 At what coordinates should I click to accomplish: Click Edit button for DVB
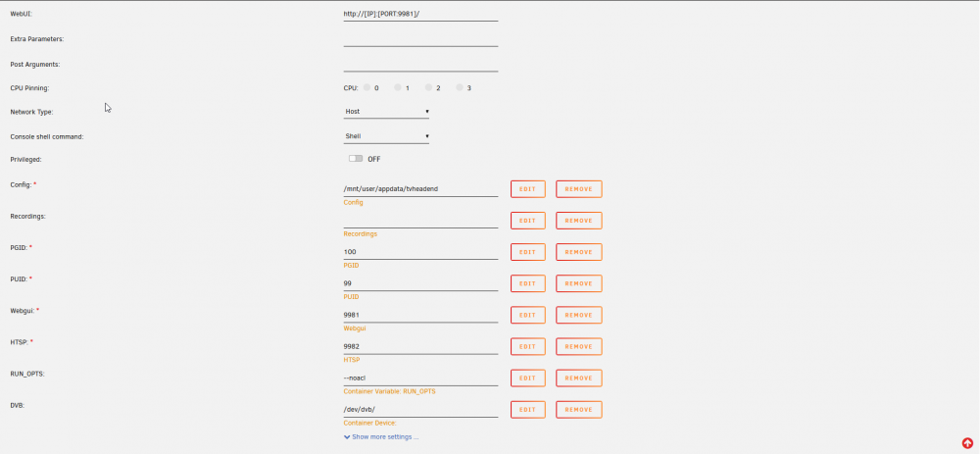point(528,410)
